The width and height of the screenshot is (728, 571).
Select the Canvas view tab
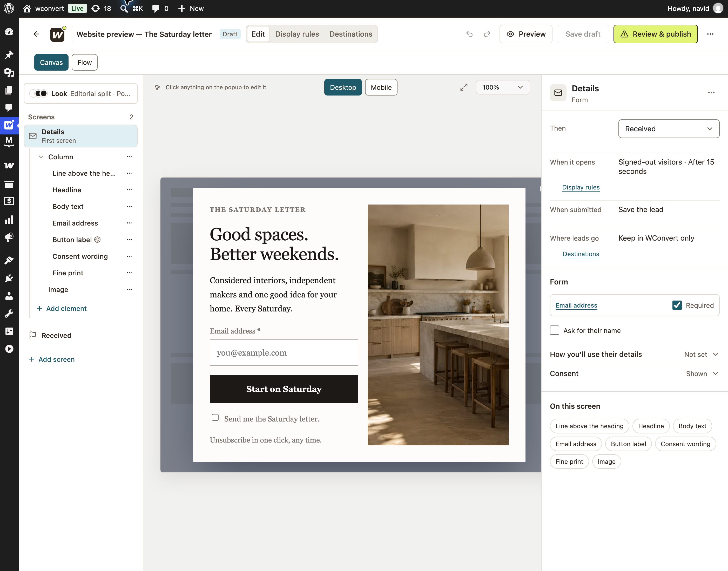point(51,63)
